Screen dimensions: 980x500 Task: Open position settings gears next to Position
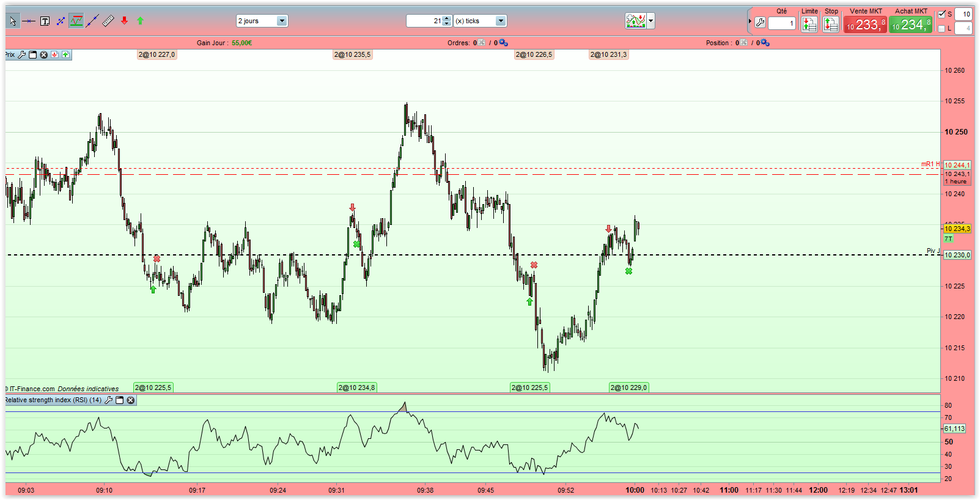click(765, 43)
